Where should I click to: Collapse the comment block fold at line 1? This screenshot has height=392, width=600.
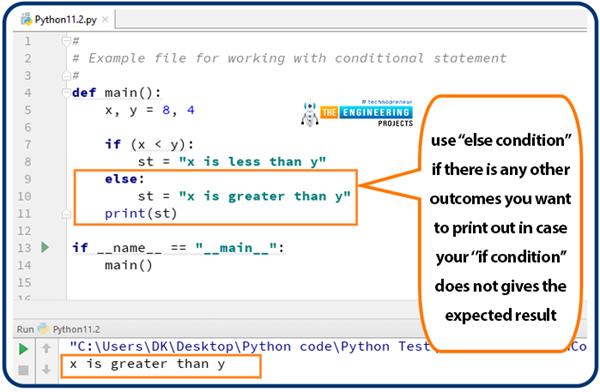point(66,40)
